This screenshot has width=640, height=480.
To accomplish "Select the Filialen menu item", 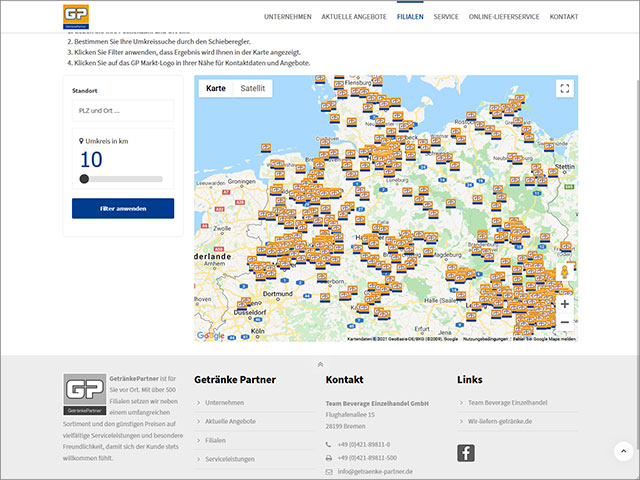I will point(410,17).
